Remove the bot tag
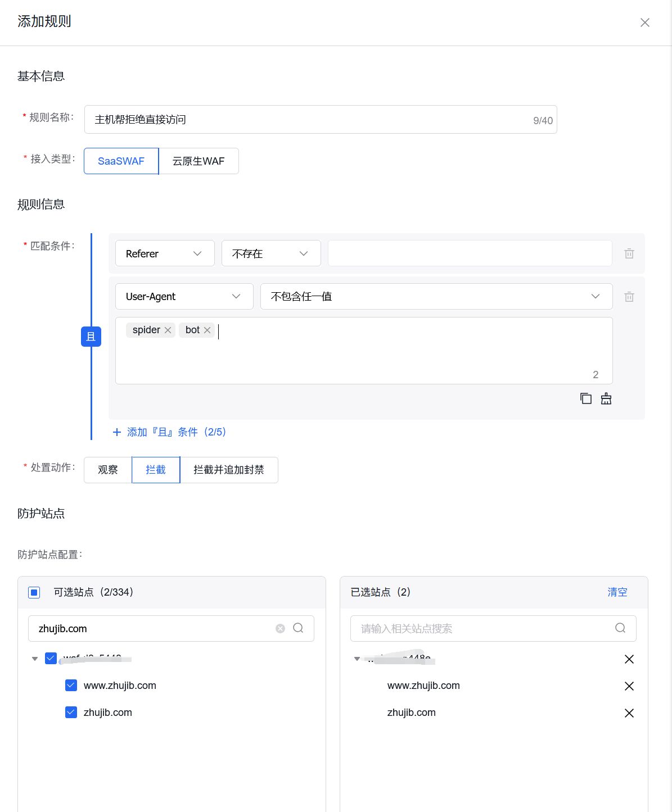 pos(208,330)
